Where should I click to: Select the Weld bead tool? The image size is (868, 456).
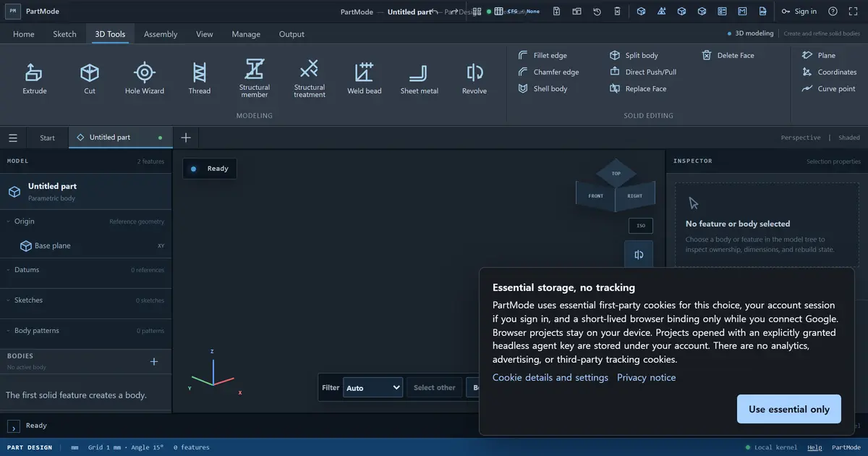365,78
